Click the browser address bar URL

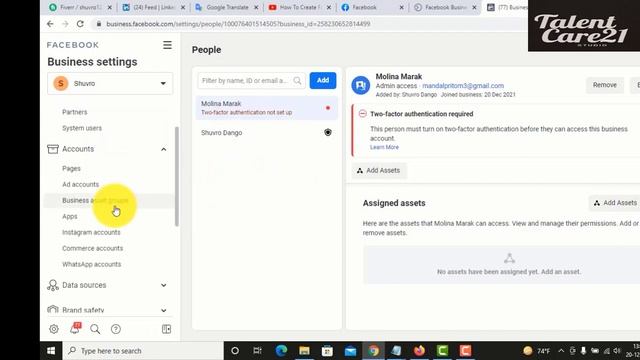pyautogui.click(x=238, y=24)
